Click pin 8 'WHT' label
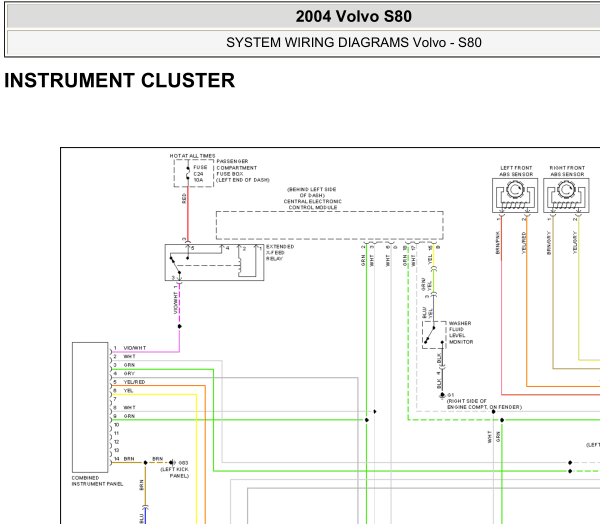 (129, 408)
